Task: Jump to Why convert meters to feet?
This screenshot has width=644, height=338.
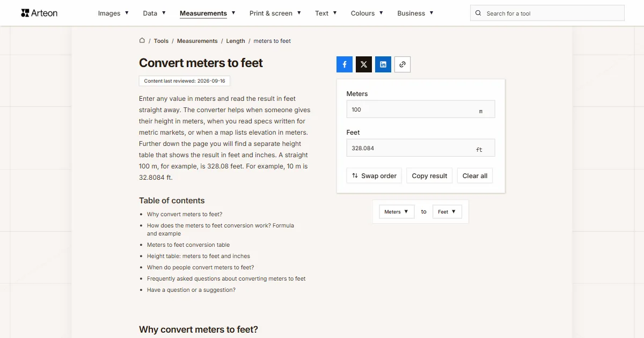Action: coord(185,214)
